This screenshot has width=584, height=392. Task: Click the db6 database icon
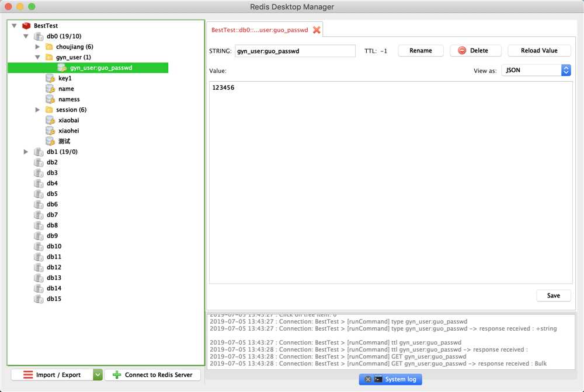[39, 204]
